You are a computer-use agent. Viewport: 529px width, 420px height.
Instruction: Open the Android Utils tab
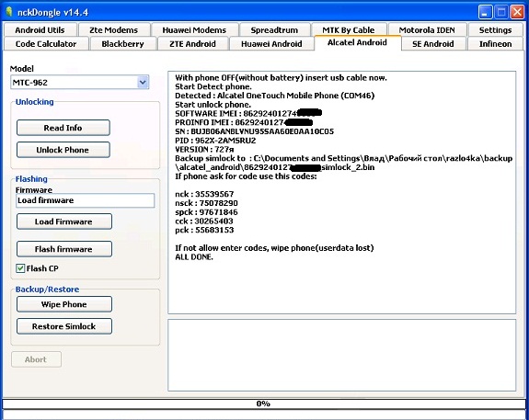(x=40, y=30)
